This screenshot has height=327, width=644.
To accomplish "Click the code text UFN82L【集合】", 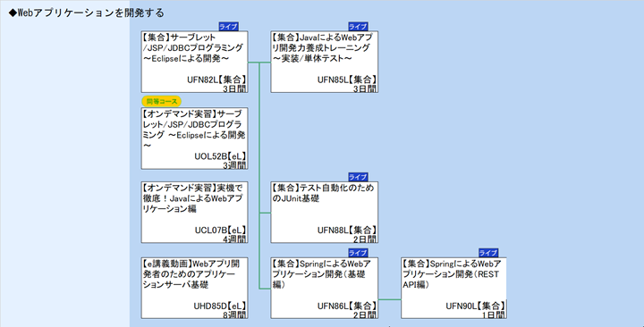I will (216, 80).
